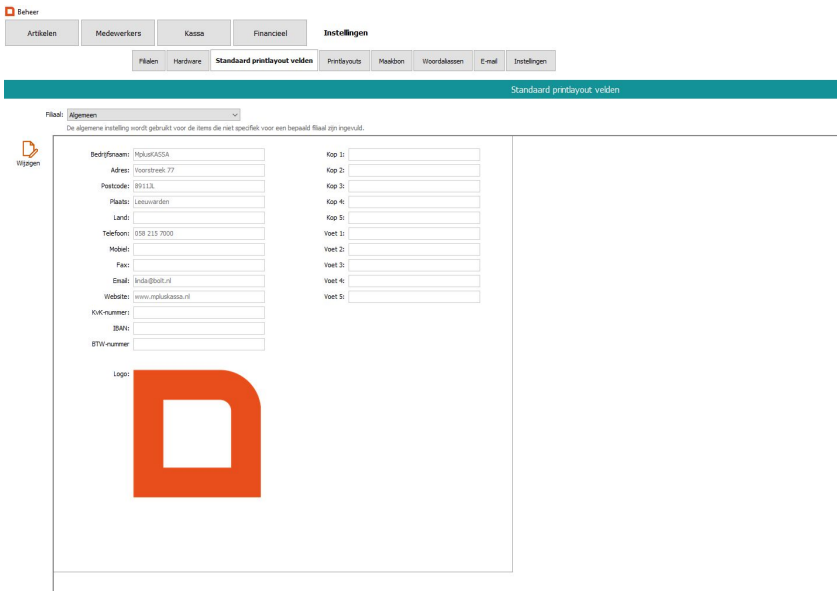The width and height of the screenshot is (837, 597).
Task: Switch to the E-mail subtab
Action: [489, 61]
